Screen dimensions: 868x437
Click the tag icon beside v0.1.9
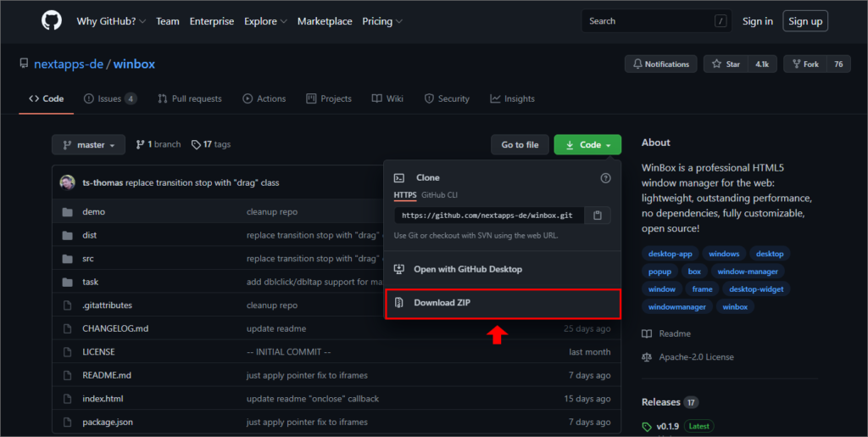pyautogui.click(x=647, y=427)
